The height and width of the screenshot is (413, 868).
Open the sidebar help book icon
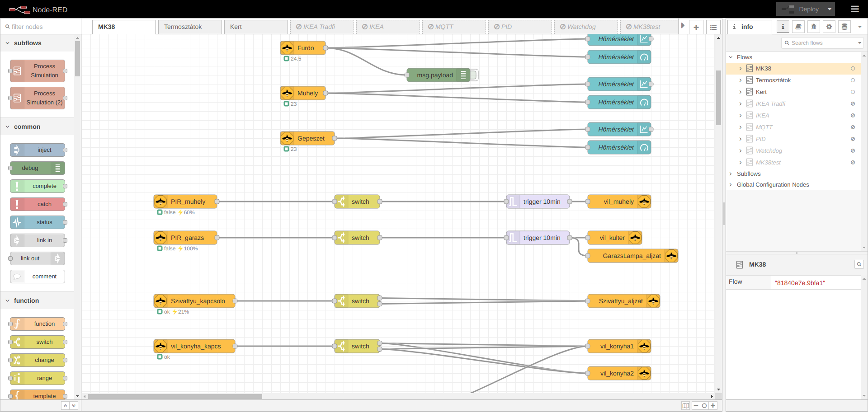pyautogui.click(x=798, y=27)
